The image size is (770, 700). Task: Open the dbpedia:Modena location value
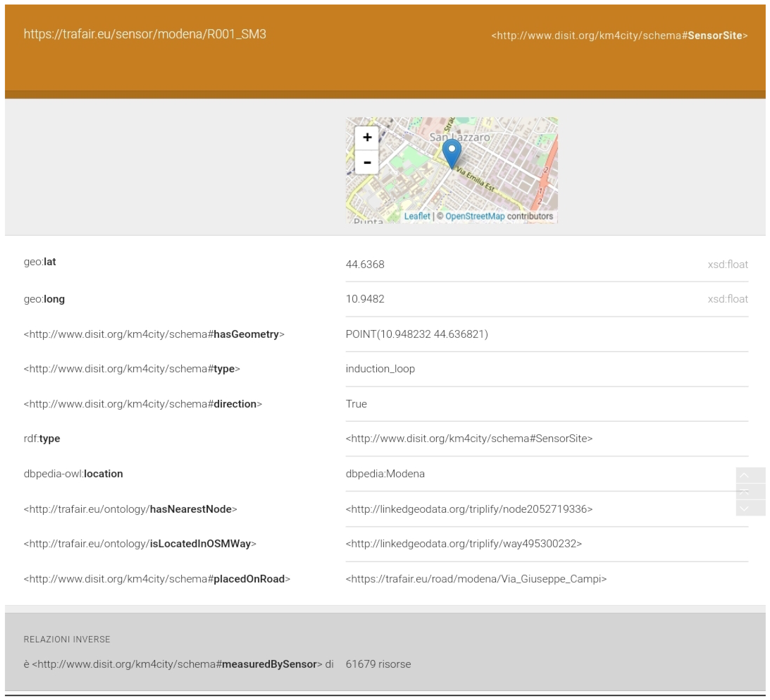[385, 474]
